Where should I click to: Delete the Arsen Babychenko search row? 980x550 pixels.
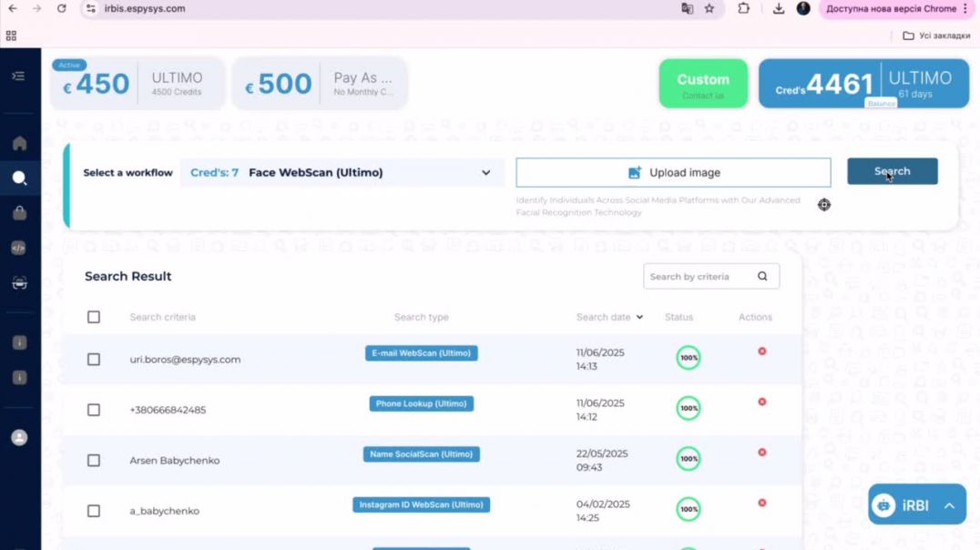point(762,453)
